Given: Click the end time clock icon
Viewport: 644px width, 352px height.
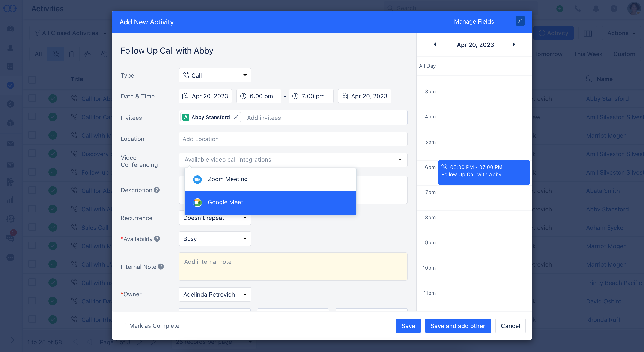Looking at the screenshot, I should [295, 96].
